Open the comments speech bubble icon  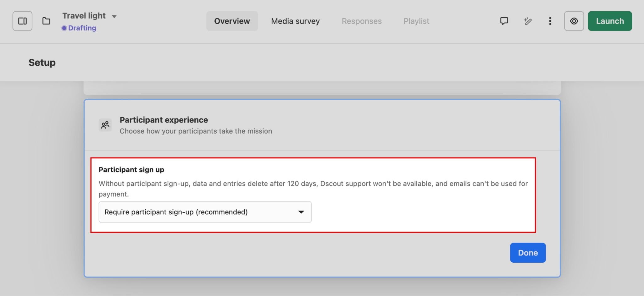click(x=504, y=21)
